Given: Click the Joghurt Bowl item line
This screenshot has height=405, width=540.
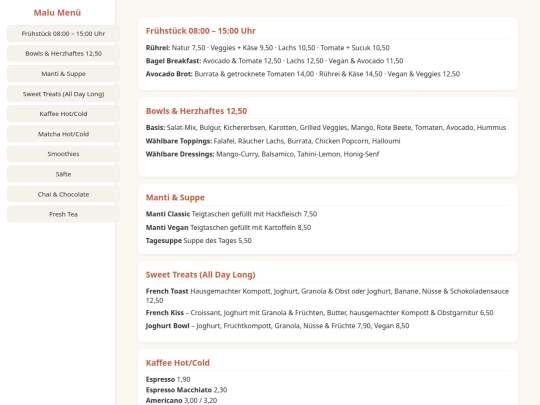Looking at the screenshot, I should point(277,326).
